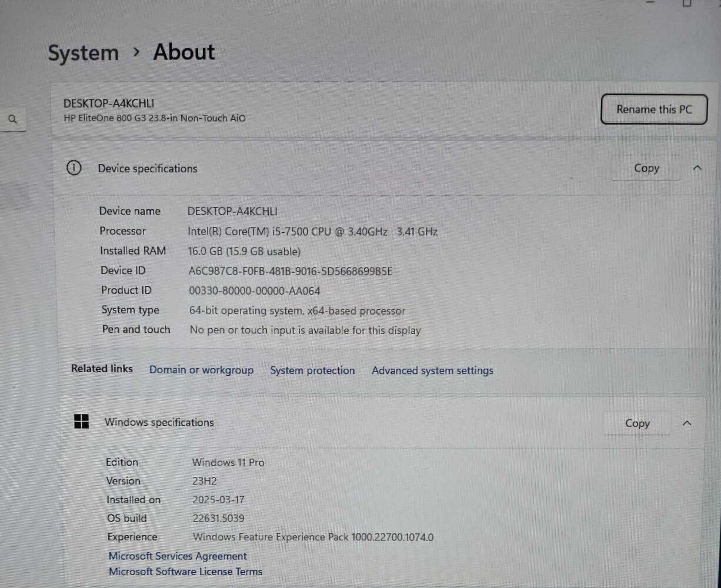Open Microsoft Software License Terms
721x588 pixels.
(185, 571)
